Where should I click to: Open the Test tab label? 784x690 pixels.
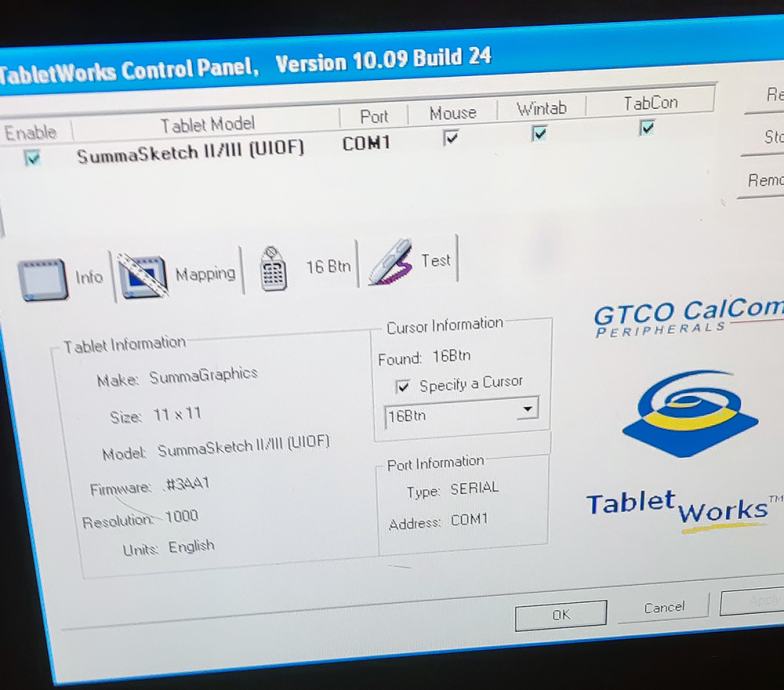tap(436, 260)
